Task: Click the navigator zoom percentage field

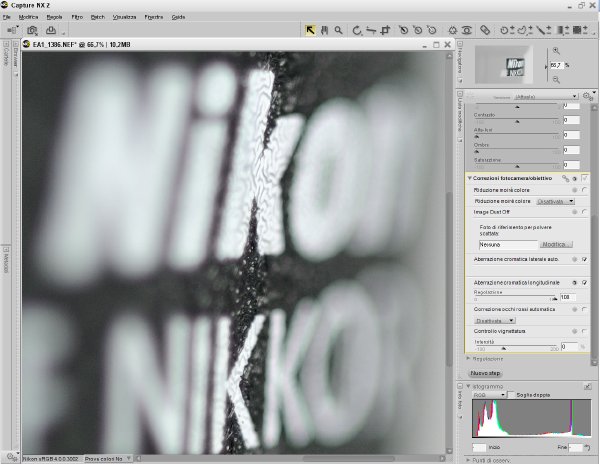Action: (x=557, y=65)
